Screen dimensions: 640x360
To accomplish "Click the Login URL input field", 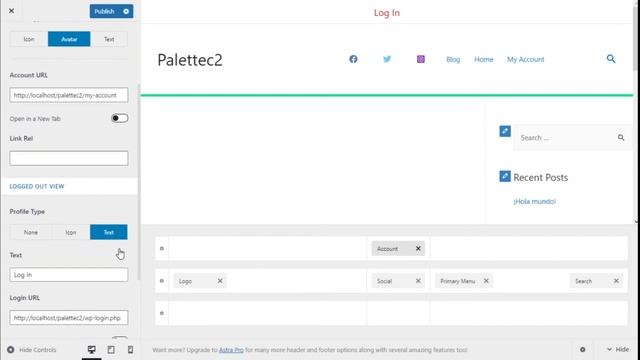I will 69,318.
